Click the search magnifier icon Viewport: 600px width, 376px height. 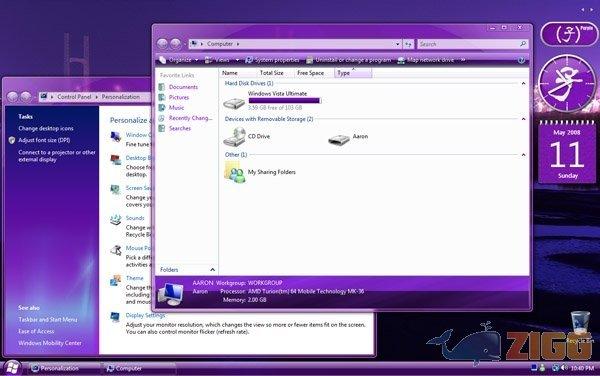pyautogui.click(x=523, y=44)
